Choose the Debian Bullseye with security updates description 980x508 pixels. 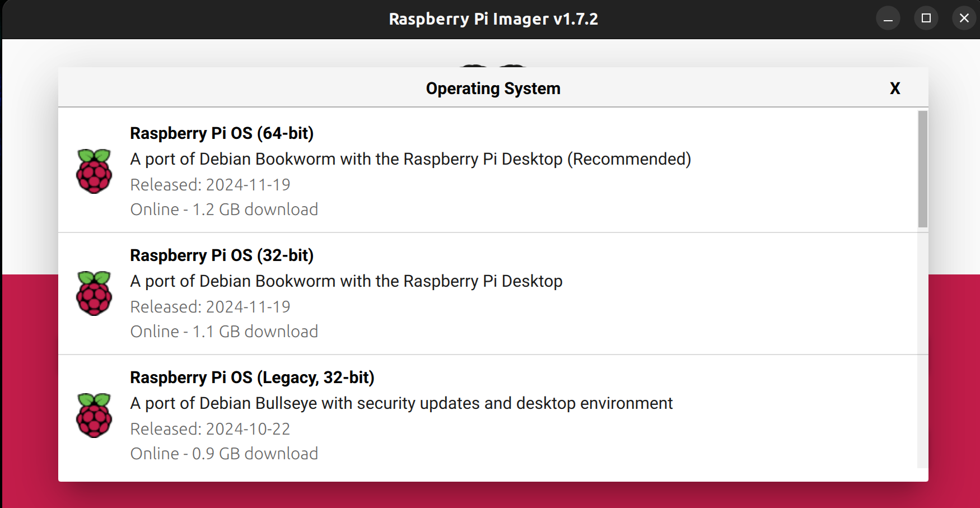[401, 403]
